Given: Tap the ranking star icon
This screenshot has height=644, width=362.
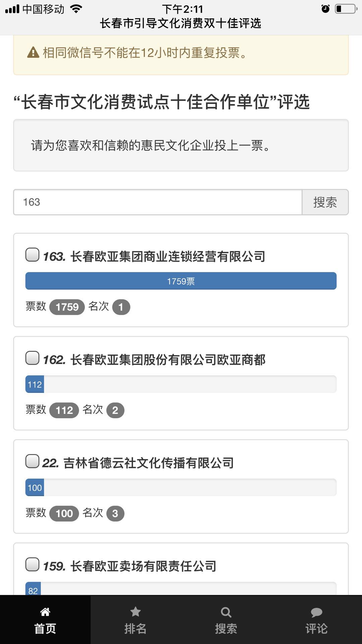Looking at the screenshot, I should (135, 612).
